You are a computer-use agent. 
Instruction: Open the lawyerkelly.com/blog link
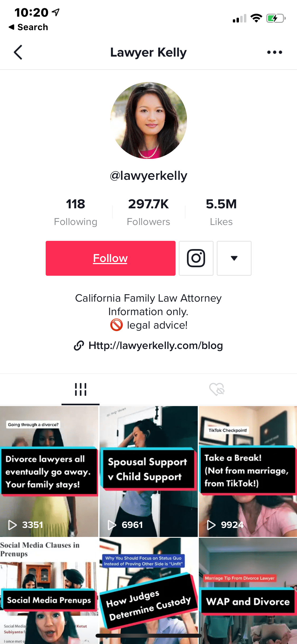point(156,346)
